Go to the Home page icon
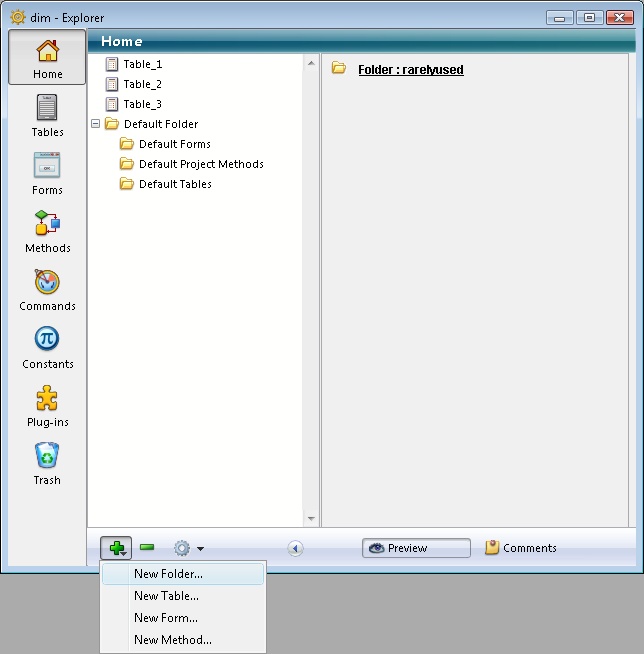 [x=47, y=57]
